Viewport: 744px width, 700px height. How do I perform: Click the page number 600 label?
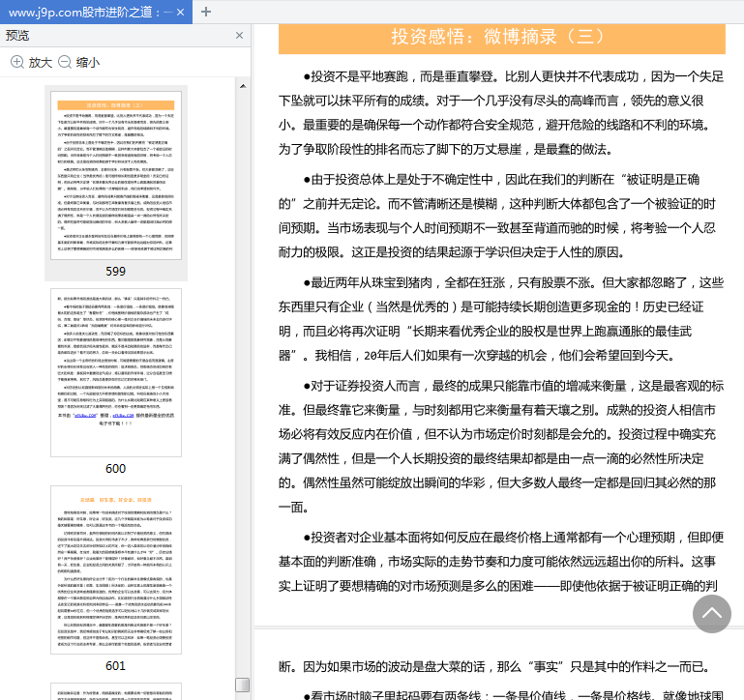click(x=116, y=469)
